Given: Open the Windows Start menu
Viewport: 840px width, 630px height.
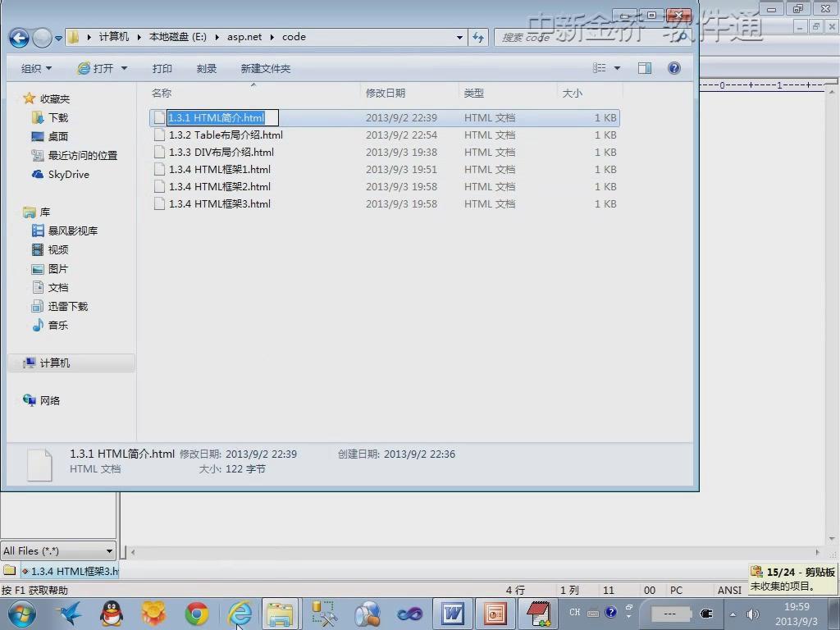Looking at the screenshot, I should click(x=22, y=614).
